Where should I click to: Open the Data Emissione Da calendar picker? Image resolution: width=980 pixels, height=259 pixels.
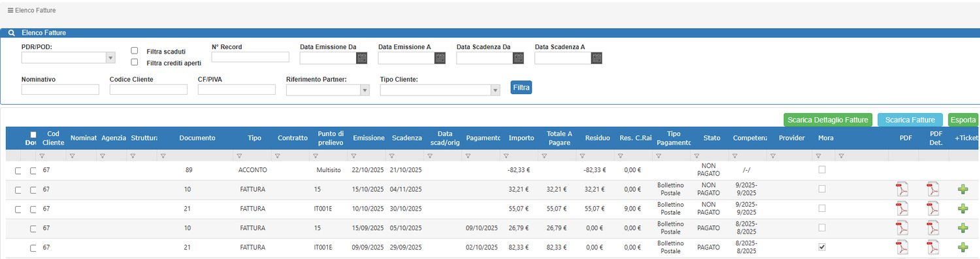coord(361,58)
